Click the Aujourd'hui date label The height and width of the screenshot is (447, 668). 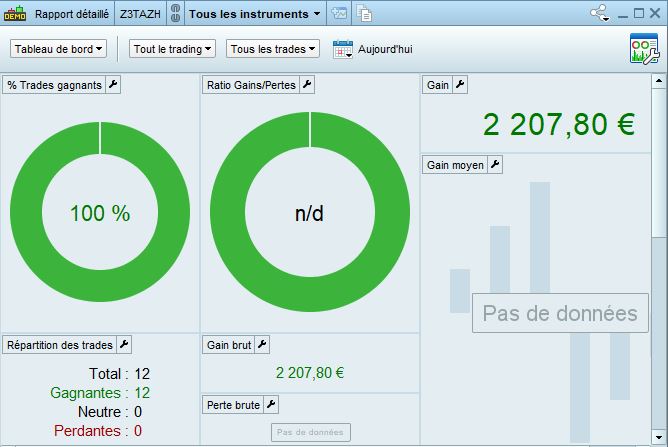pyautogui.click(x=385, y=49)
